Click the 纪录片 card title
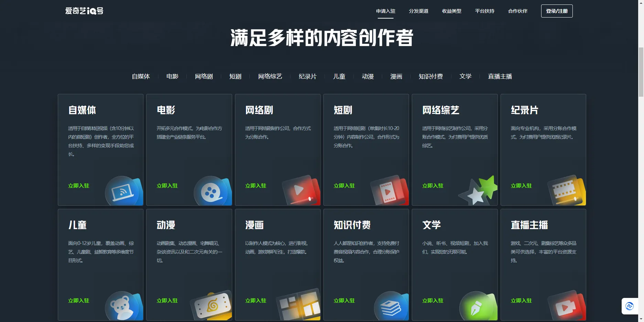Viewport: 644px width, 322px height. pos(525,110)
